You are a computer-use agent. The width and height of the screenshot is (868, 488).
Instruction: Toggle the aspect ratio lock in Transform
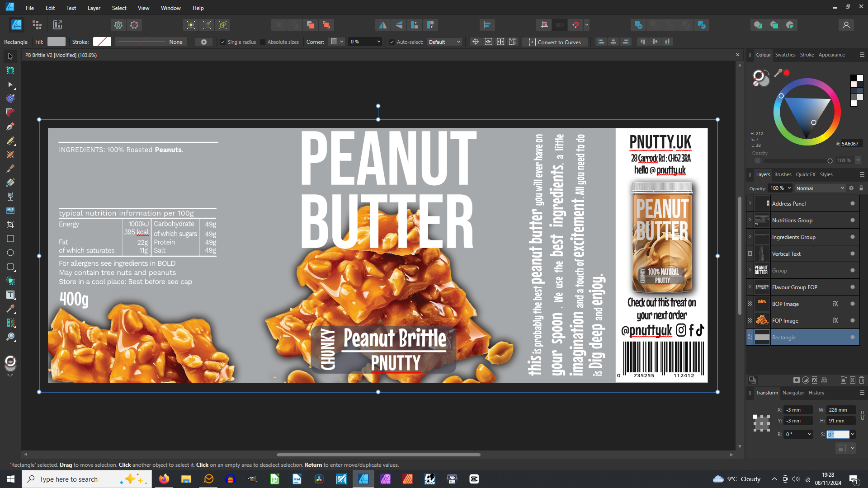(x=863, y=415)
